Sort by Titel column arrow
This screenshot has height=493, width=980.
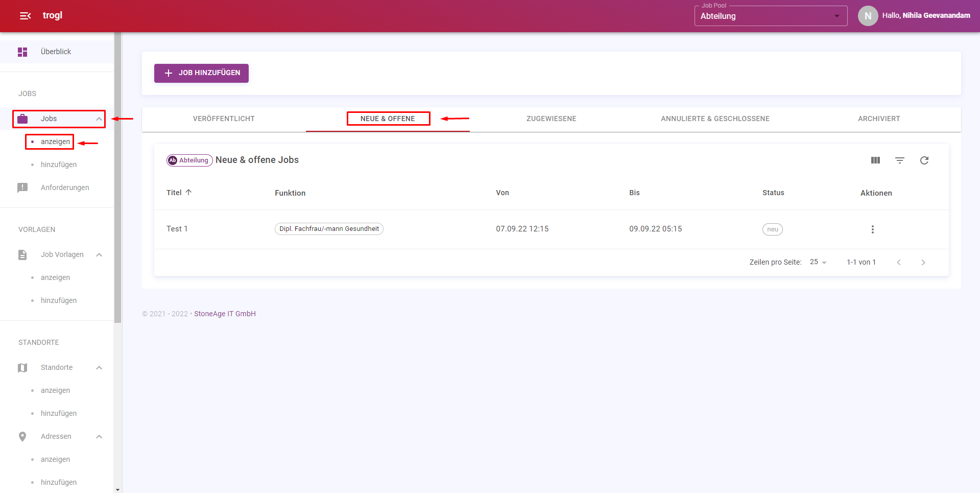(x=188, y=193)
